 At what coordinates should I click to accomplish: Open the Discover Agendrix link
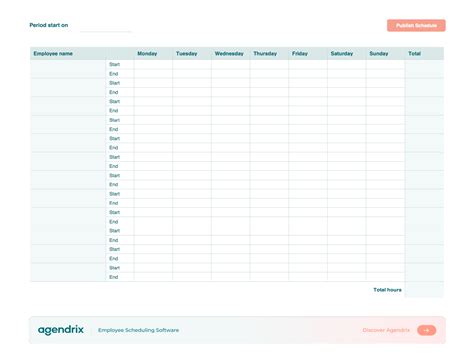pos(386,330)
